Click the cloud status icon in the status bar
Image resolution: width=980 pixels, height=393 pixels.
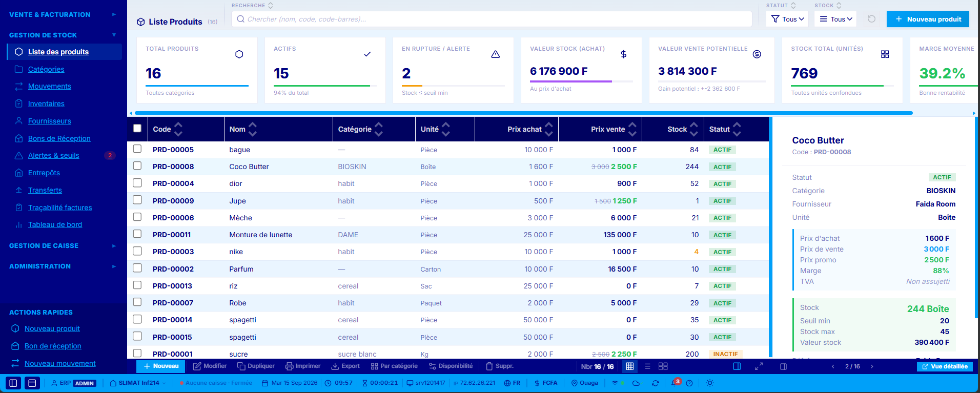636,383
